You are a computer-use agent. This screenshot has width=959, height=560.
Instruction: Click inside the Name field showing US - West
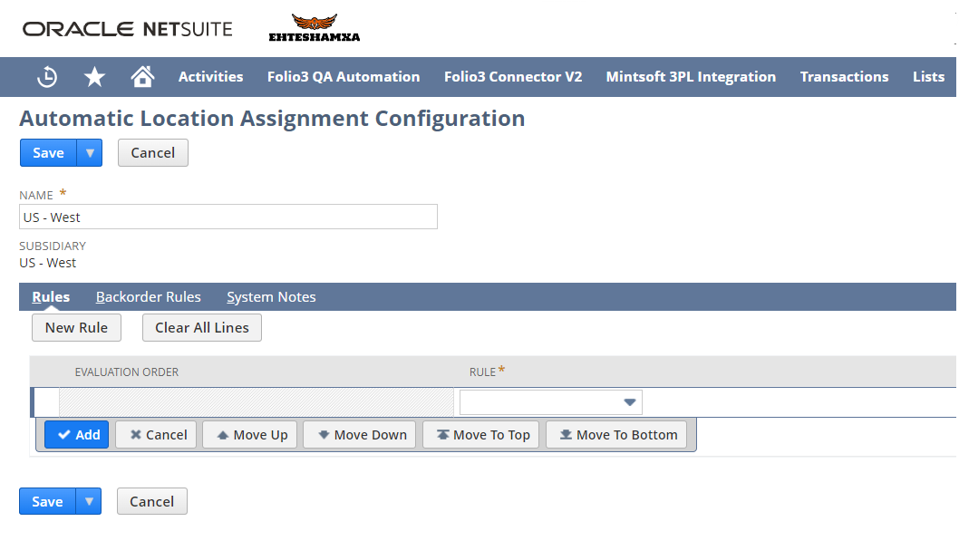228,217
